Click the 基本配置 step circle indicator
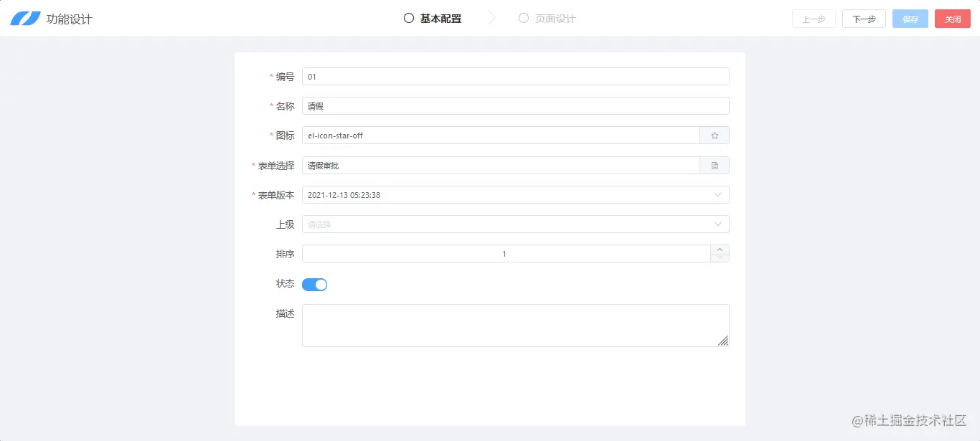This screenshot has width=980, height=441. pos(407,17)
